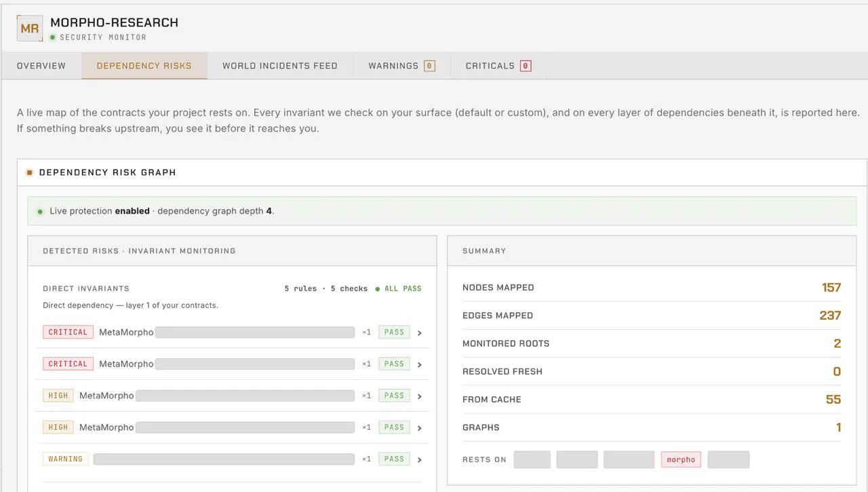Click the MR project logo

tap(30, 29)
